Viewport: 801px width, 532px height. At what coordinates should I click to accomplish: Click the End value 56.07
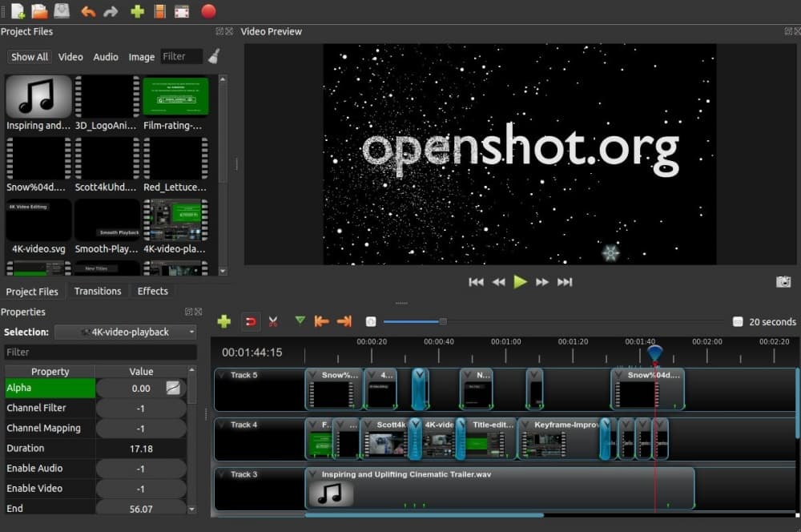[x=141, y=509]
